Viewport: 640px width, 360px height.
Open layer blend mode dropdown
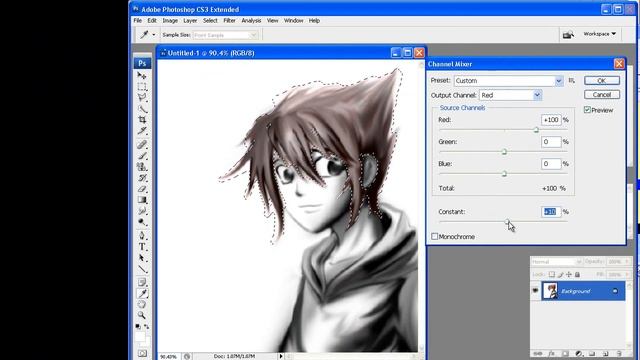click(x=556, y=262)
